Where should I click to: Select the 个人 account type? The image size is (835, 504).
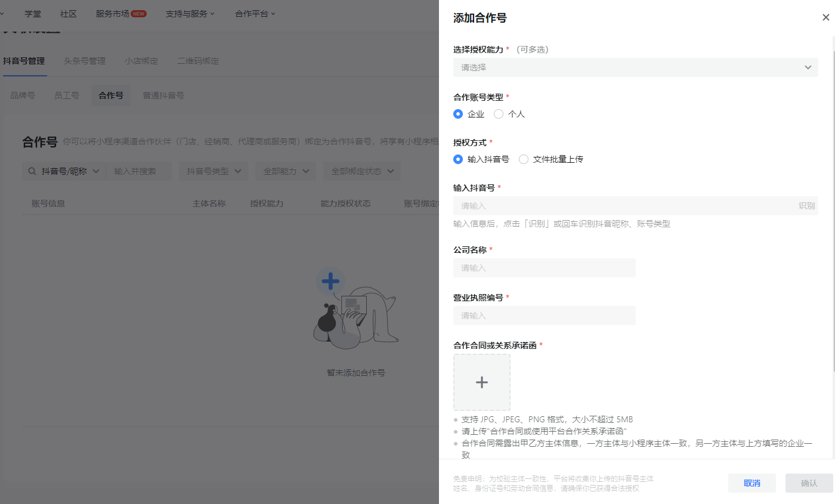tap(509, 114)
